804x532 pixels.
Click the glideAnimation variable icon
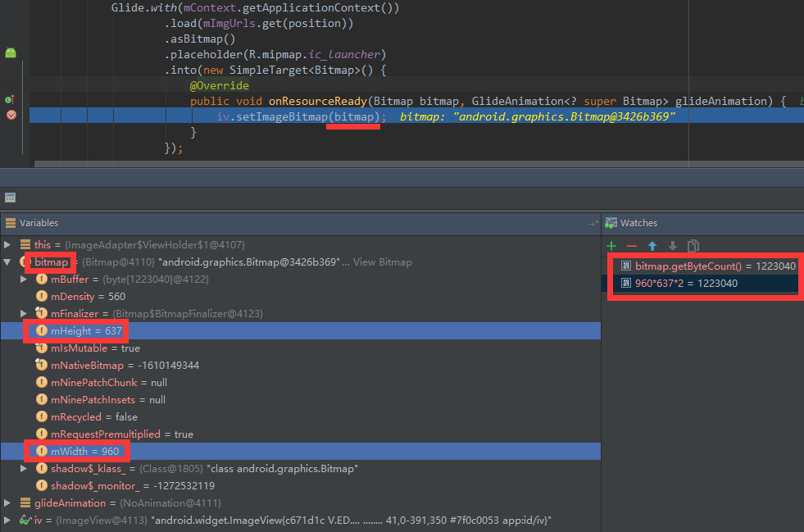pos(25,502)
